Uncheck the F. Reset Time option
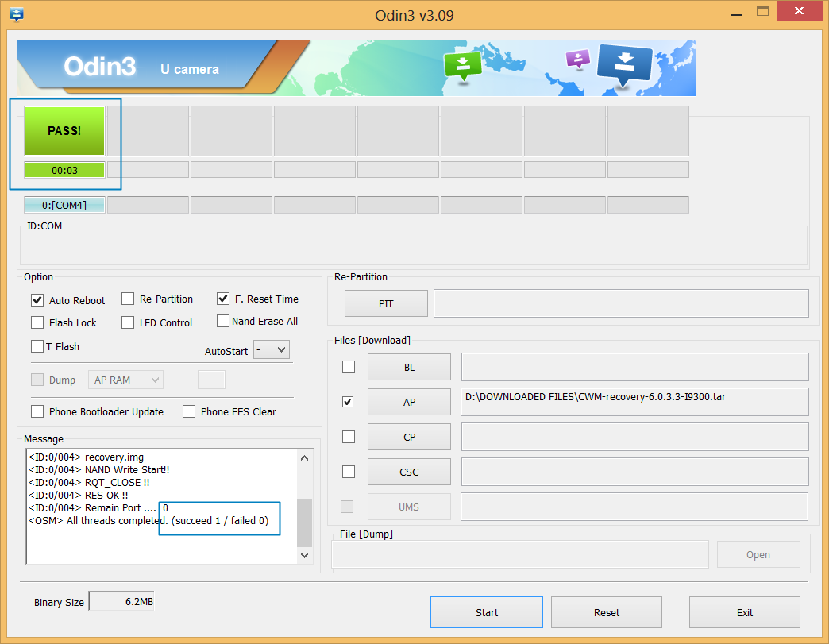 tap(223, 299)
